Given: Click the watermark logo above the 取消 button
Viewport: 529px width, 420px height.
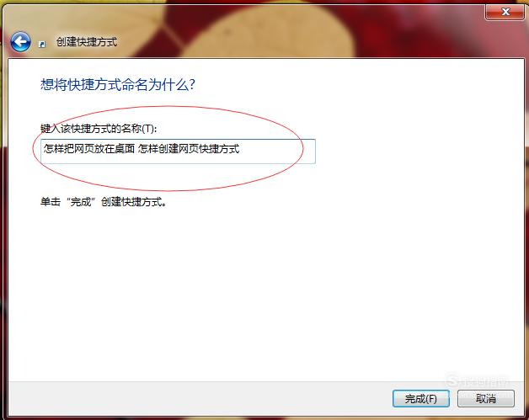Looking at the screenshot, I should click(x=477, y=381).
